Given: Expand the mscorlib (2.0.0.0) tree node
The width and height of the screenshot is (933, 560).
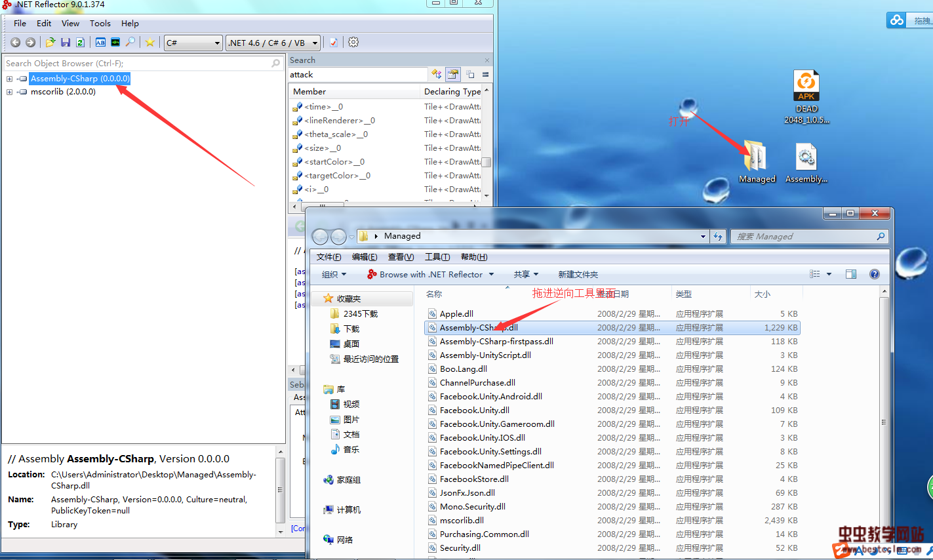Looking at the screenshot, I should tap(9, 92).
